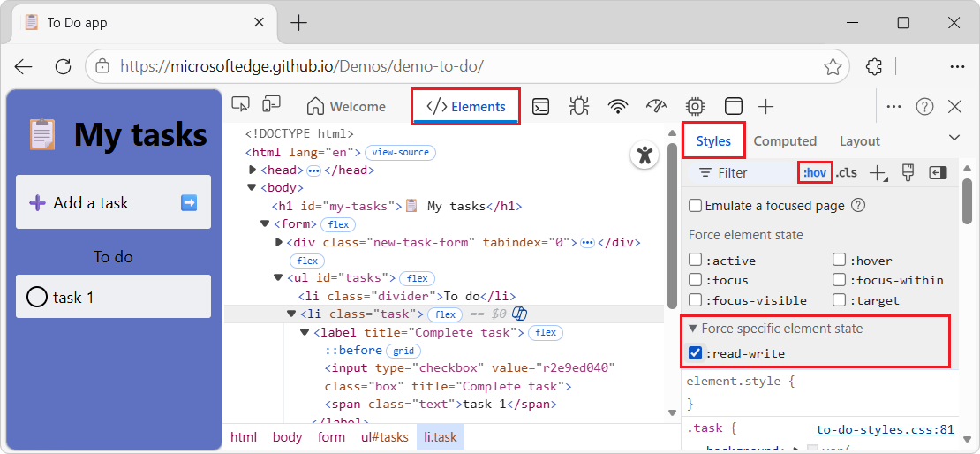The width and height of the screenshot is (980, 454).
Task: Open the Console tool icon
Action: 541,106
